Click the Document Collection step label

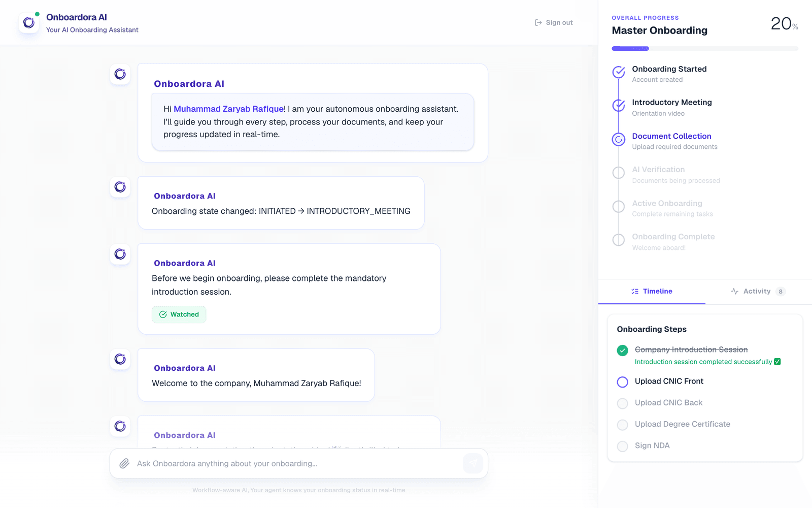[x=671, y=136]
